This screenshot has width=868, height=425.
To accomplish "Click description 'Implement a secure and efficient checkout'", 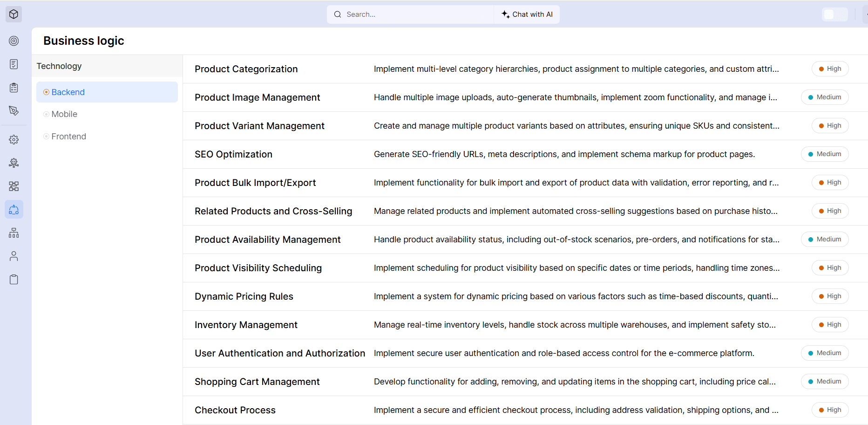I will pos(576,410).
